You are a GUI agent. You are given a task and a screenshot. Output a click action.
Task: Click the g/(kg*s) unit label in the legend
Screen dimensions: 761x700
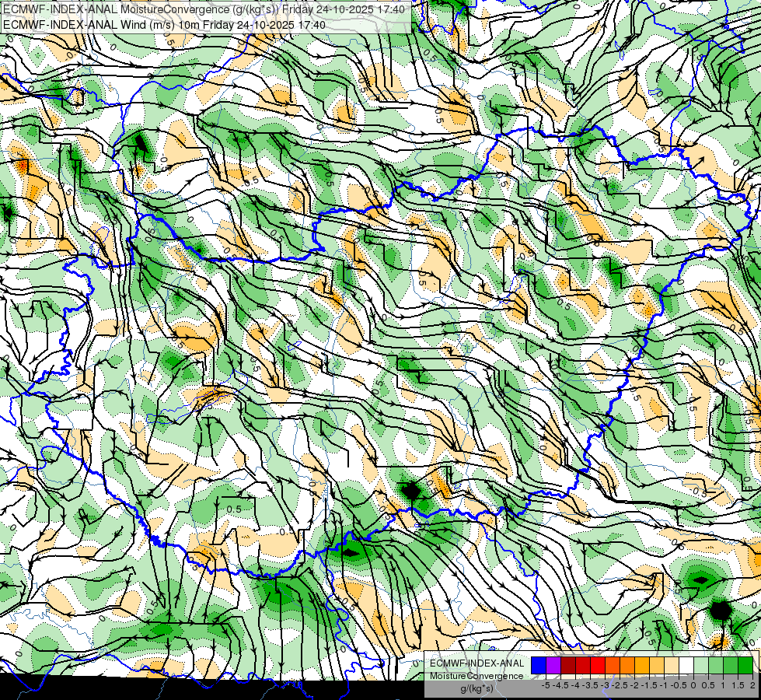[476, 689]
